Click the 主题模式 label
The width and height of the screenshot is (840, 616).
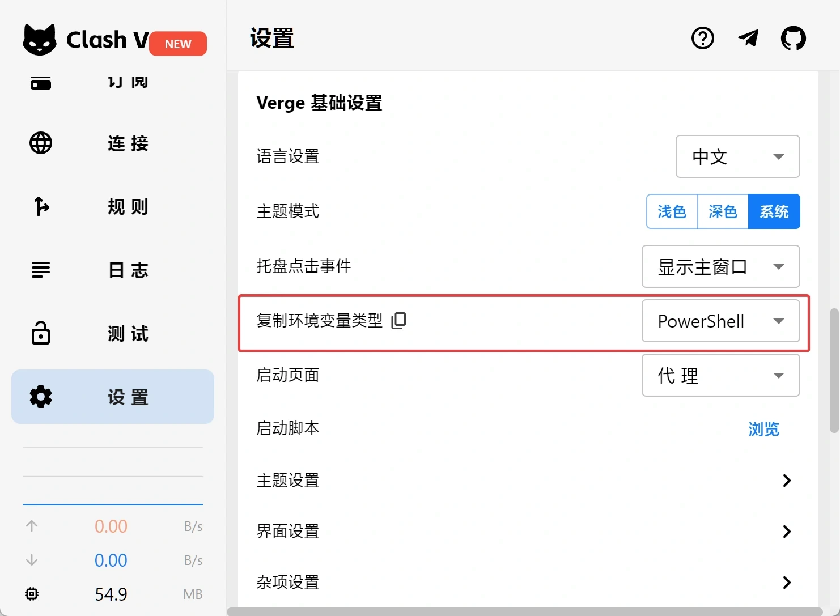(x=288, y=211)
